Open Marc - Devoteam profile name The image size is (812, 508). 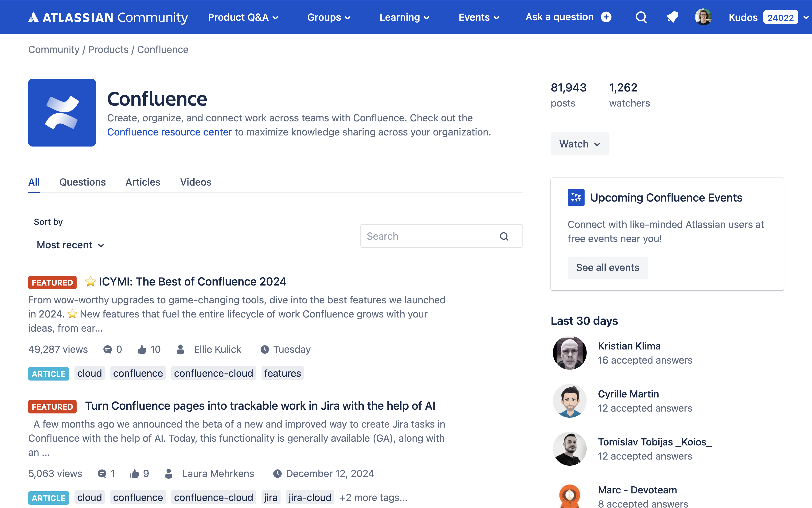(637, 490)
